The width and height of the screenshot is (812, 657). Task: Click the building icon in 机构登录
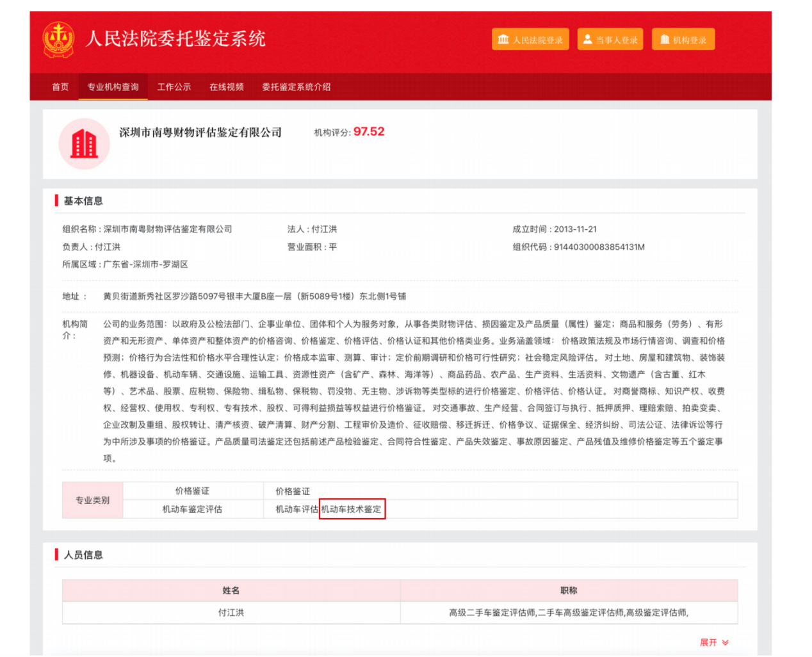coord(665,40)
